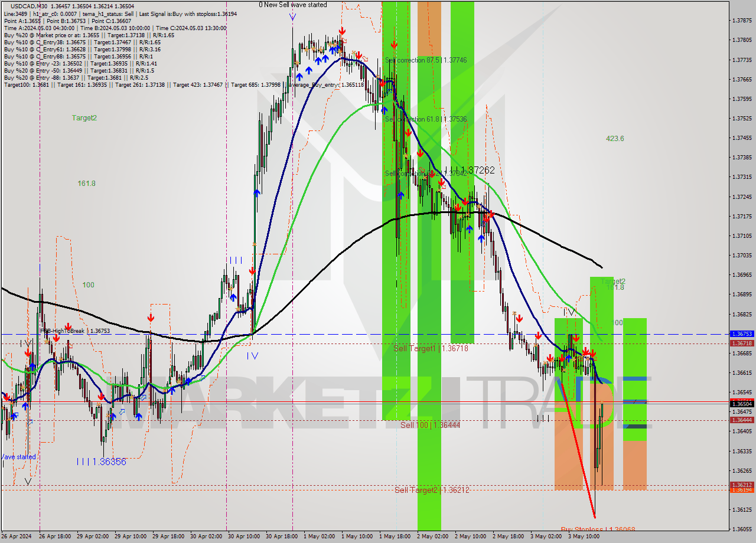The height and width of the screenshot is (543, 756).
Task: Click the blue 1.36753 price tag on axis
Action: (x=741, y=333)
